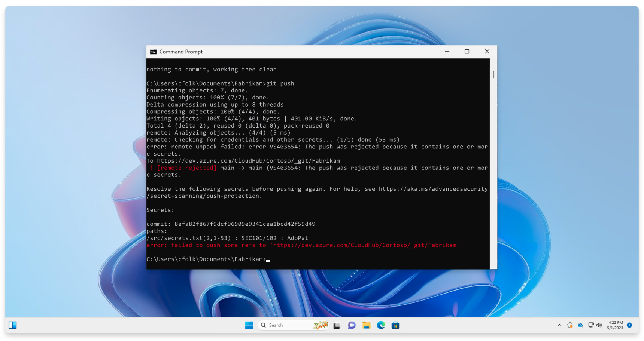Click inside the taskbar Search field
The image size is (644, 341).
pos(285,325)
